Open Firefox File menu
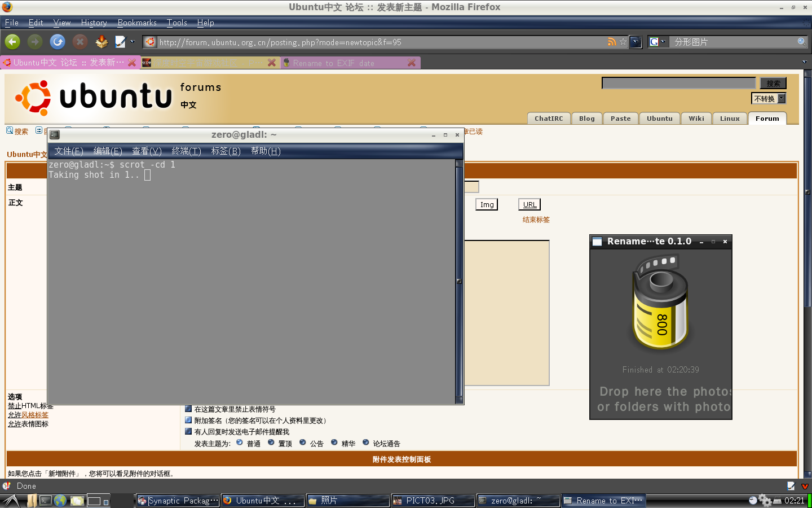The image size is (812, 508). click(x=12, y=23)
